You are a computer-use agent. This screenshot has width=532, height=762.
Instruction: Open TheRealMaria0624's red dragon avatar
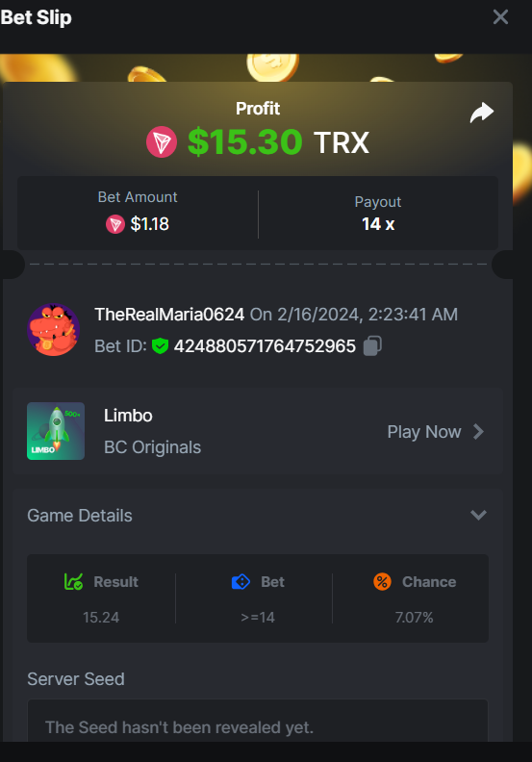tap(54, 330)
